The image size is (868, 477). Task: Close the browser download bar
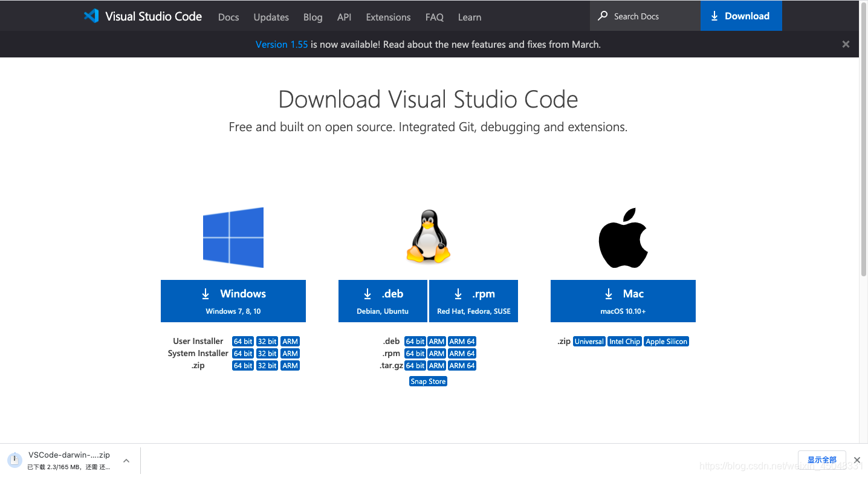857,460
